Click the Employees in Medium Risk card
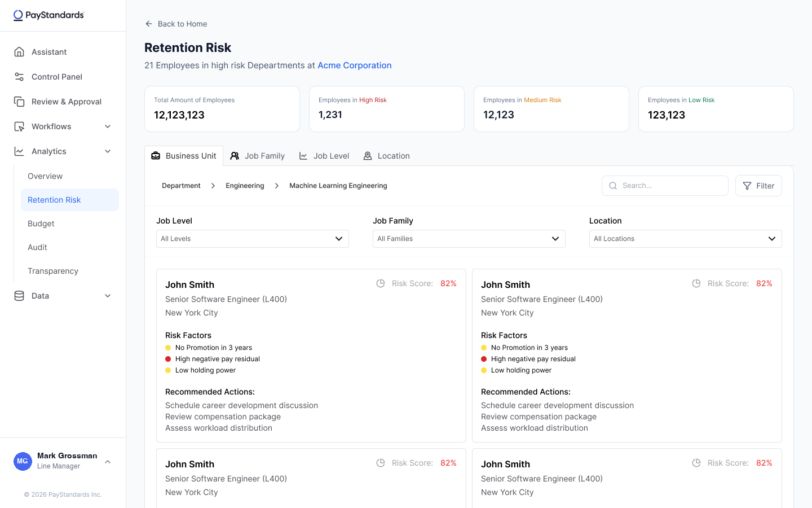 [551, 109]
